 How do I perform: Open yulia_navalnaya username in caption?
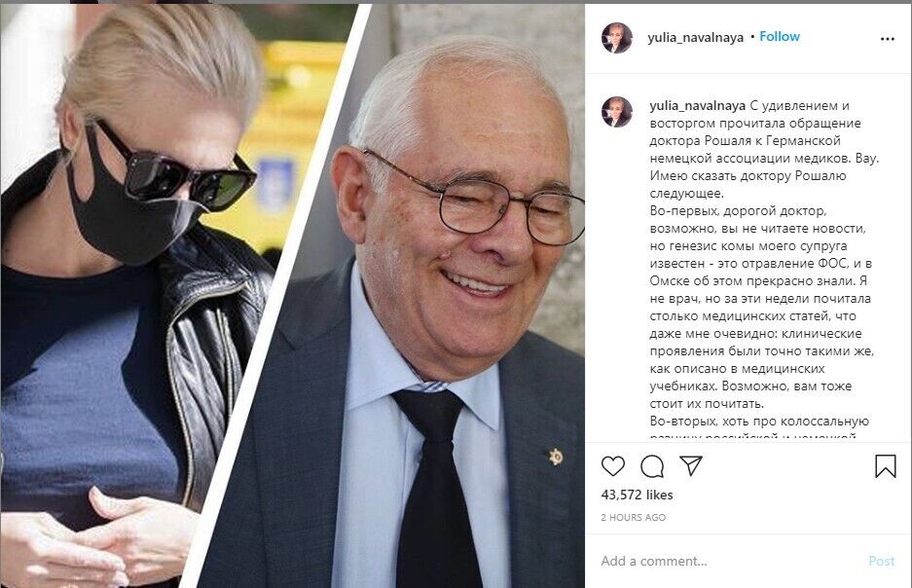(697, 106)
